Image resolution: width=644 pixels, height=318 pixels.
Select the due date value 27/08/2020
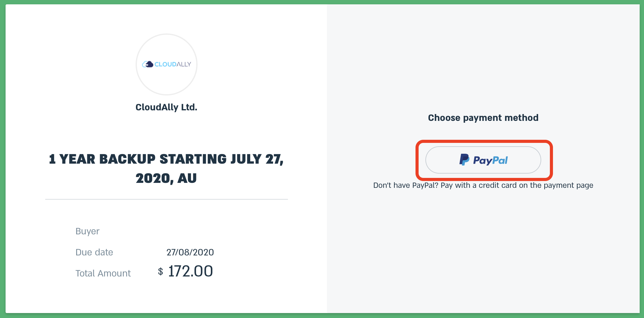tap(190, 252)
